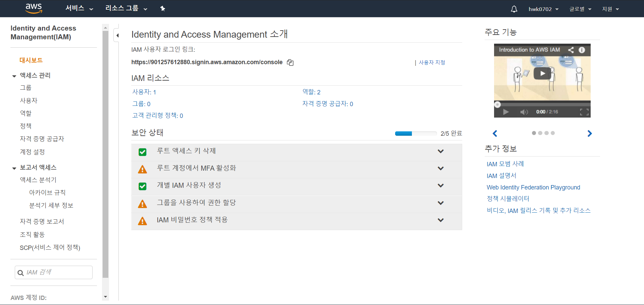The height and width of the screenshot is (305, 644).
Task: Open 계정 설정 in the sidebar
Action: pos(32,152)
